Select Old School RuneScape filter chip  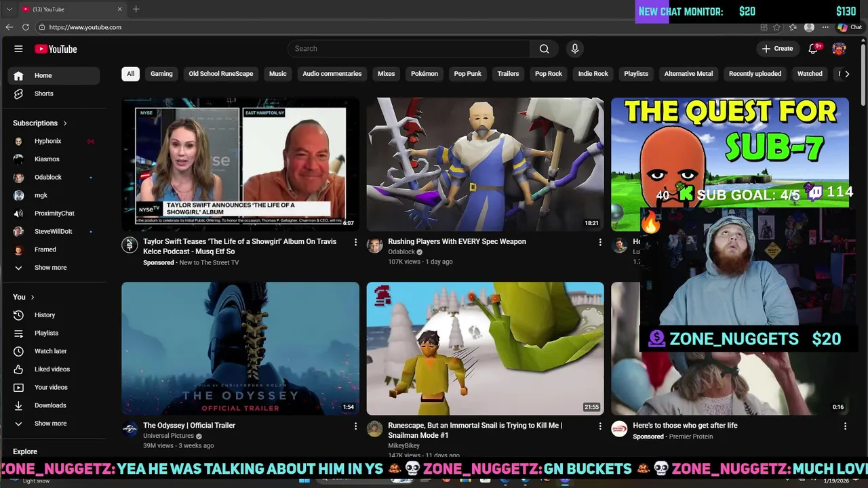pyautogui.click(x=221, y=74)
